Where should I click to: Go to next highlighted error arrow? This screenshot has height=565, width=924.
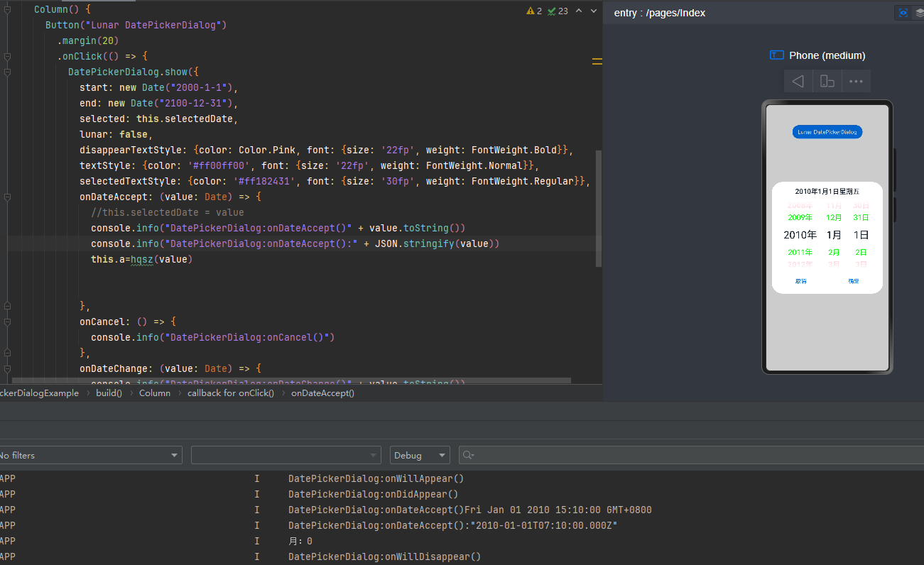(594, 11)
